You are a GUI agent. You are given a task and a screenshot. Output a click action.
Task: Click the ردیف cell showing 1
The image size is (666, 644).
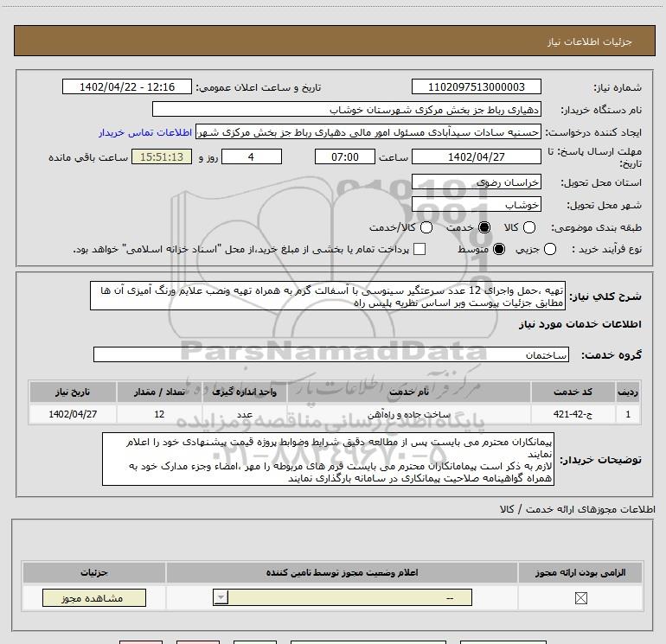click(x=628, y=414)
